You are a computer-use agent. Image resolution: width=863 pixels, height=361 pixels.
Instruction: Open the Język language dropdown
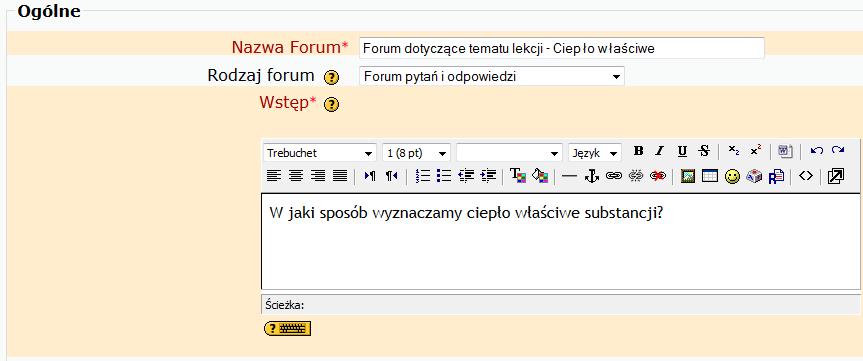[594, 152]
